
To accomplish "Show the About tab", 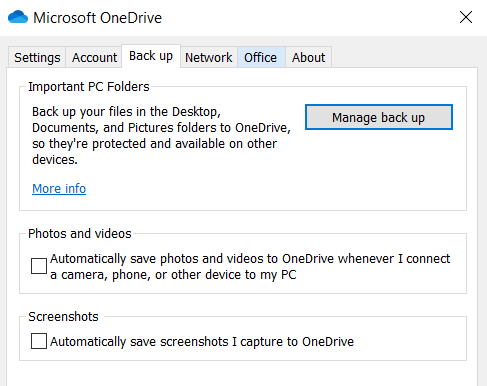I will [308, 57].
